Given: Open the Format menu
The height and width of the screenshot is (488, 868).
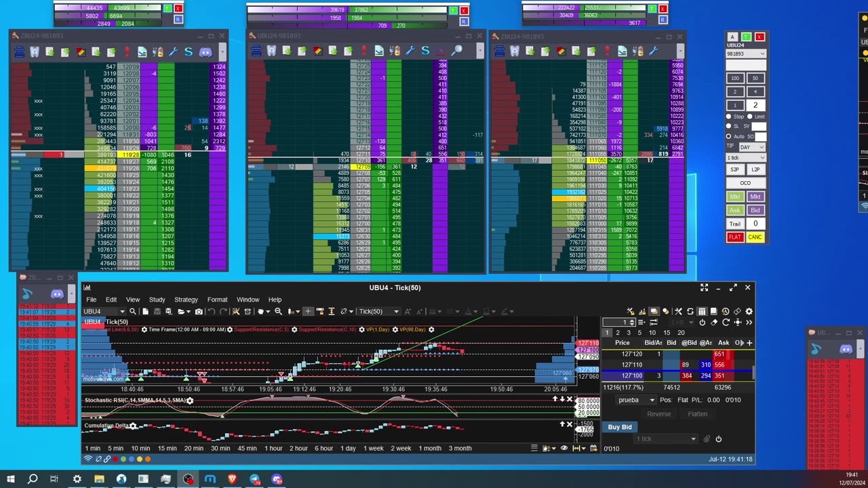Looking at the screenshot, I should (217, 300).
